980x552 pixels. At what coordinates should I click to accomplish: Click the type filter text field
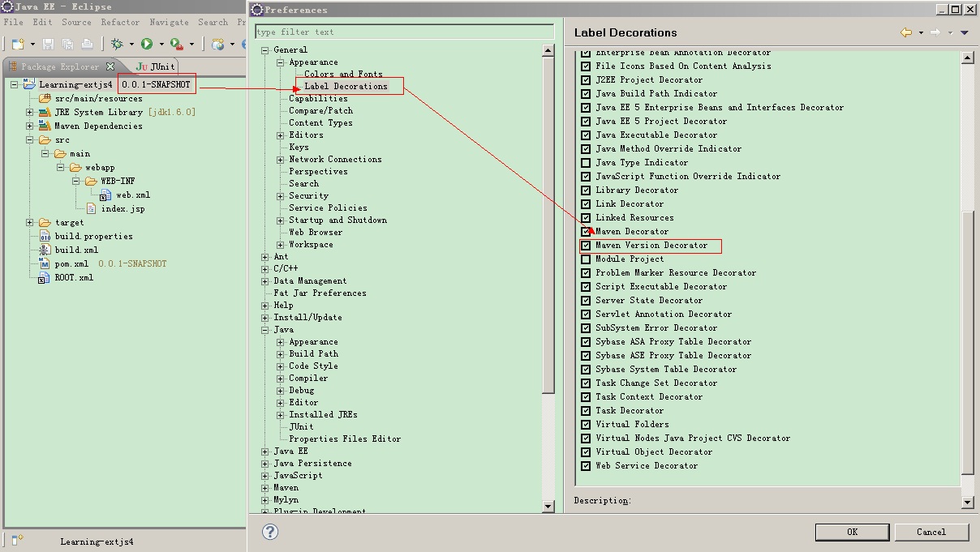click(x=404, y=32)
